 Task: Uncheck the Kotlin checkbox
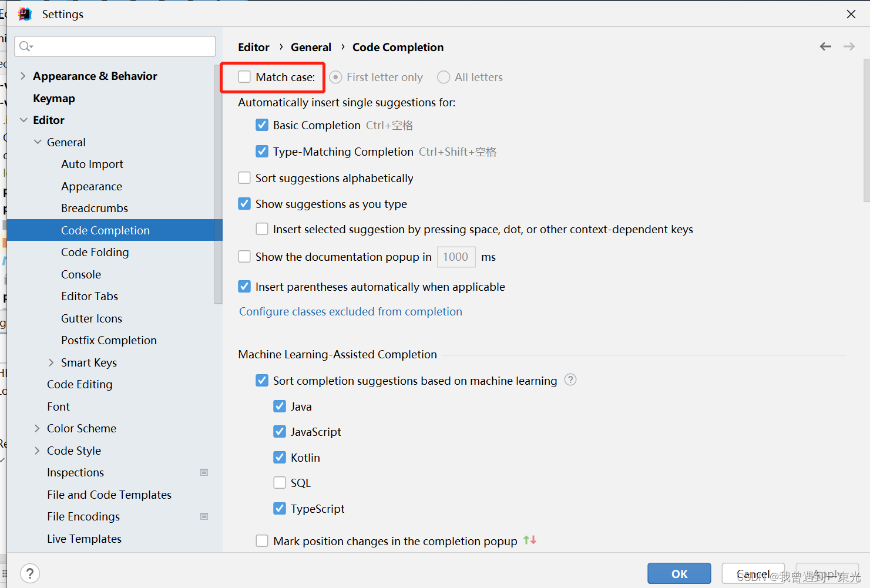(x=280, y=458)
